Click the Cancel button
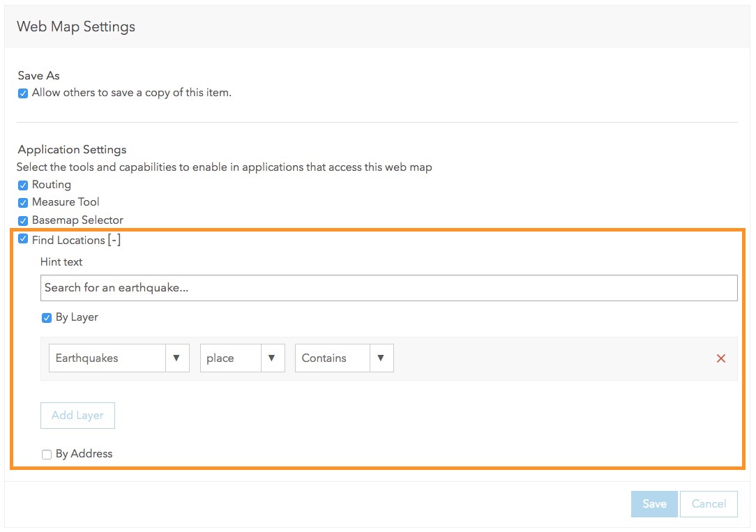Screen dimensions: 756x532 tap(709, 504)
